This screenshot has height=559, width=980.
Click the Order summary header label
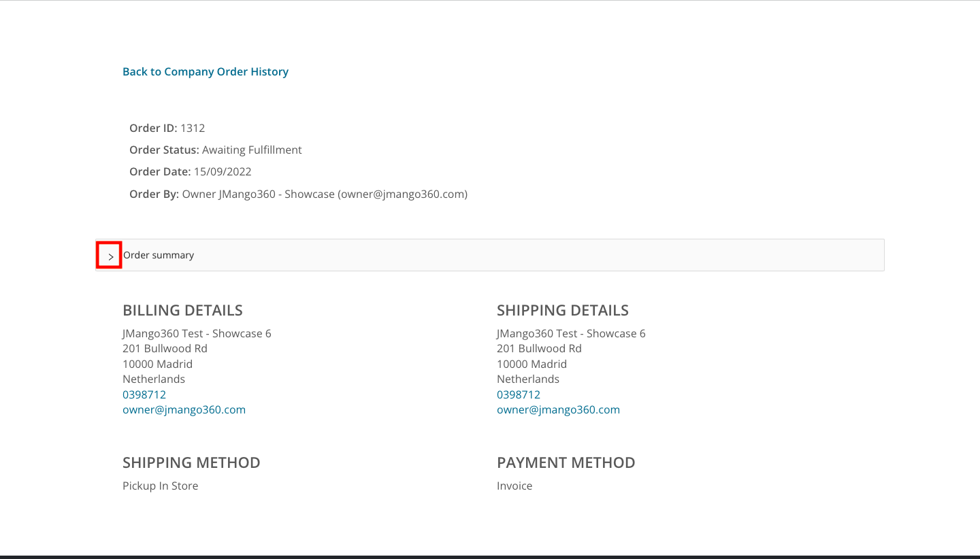(159, 255)
